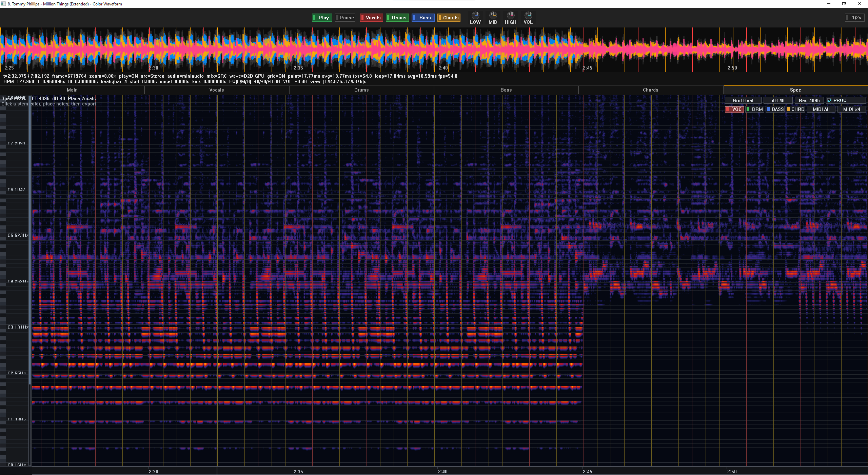Click the MID EQ knob
Screen dimensions: 868x475
pyautogui.click(x=493, y=15)
